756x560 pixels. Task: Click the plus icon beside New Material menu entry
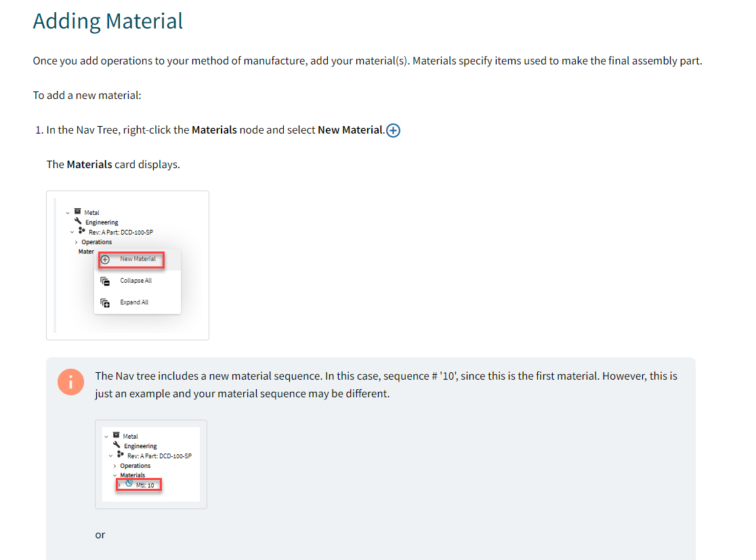click(x=105, y=259)
